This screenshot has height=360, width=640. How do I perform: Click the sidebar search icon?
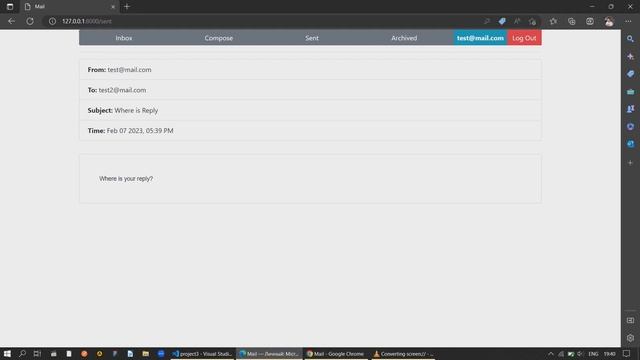click(x=631, y=39)
